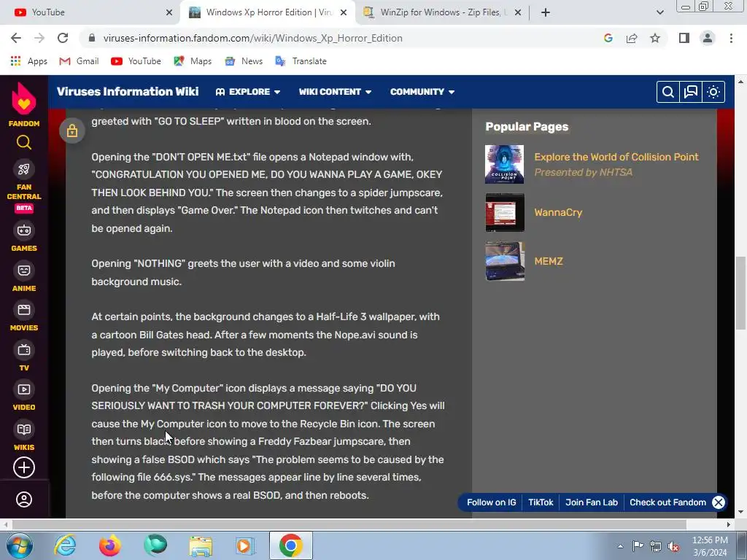Open the wiki Discuss speech bubble icon

691,92
